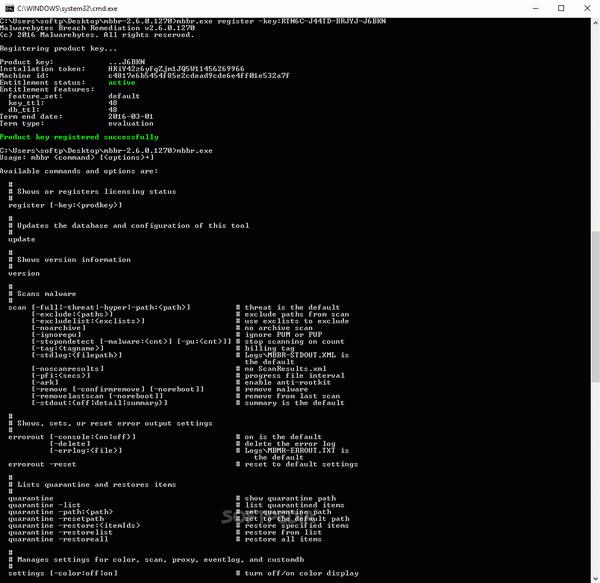Click 'Usage: mbbr <command>' line
The width and height of the screenshot is (600, 583).
77,158
